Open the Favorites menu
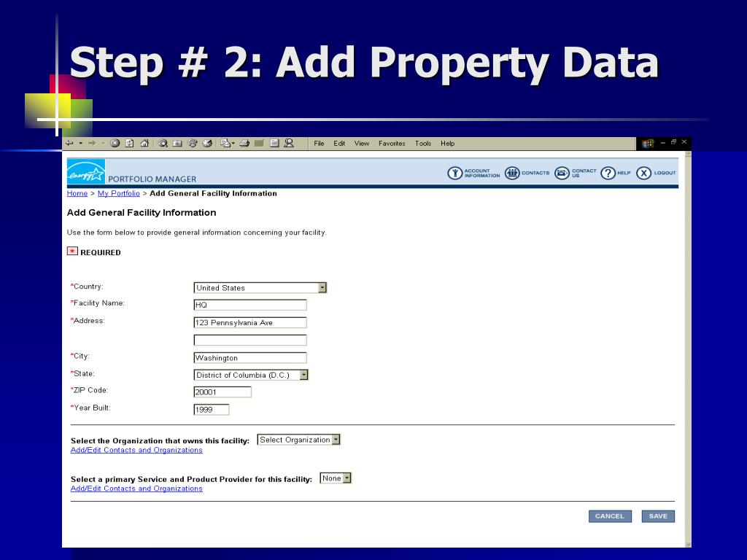 392,144
